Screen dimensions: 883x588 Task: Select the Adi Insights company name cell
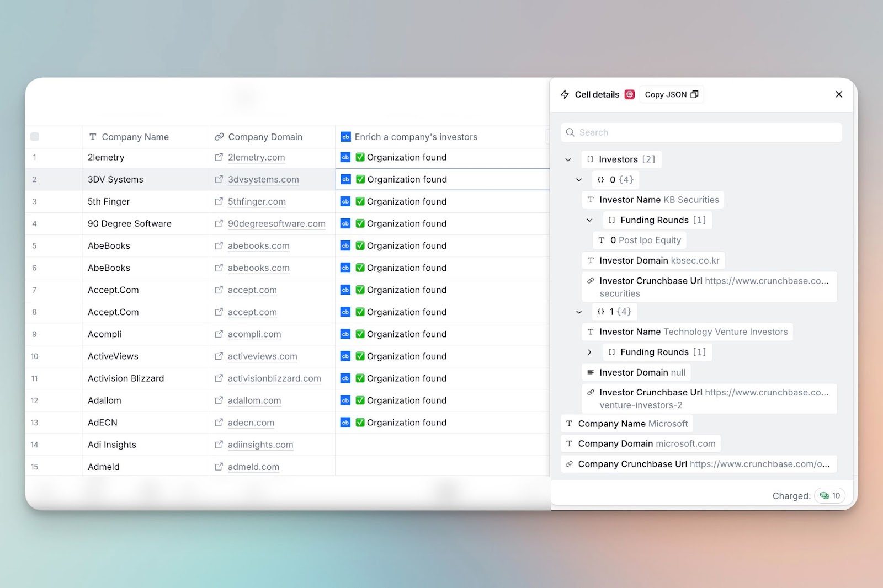(146, 445)
